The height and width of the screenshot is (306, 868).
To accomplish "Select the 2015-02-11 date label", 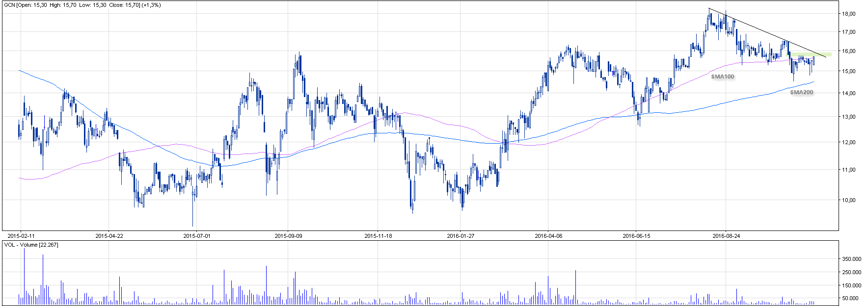I will (x=21, y=236).
